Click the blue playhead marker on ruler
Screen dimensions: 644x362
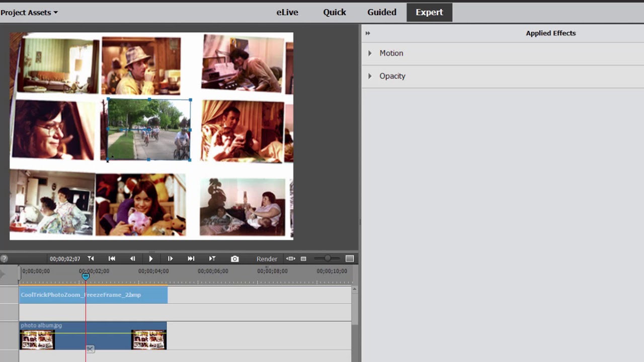tap(86, 277)
